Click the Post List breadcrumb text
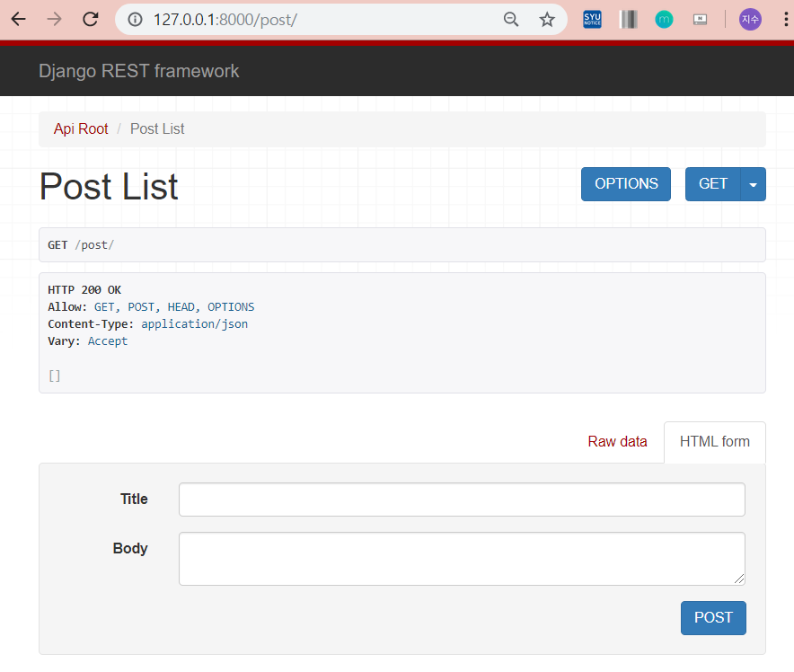Image resolution: width=794 pixels, height=672 pixels. pyautogui.click(x=157, y=129)
